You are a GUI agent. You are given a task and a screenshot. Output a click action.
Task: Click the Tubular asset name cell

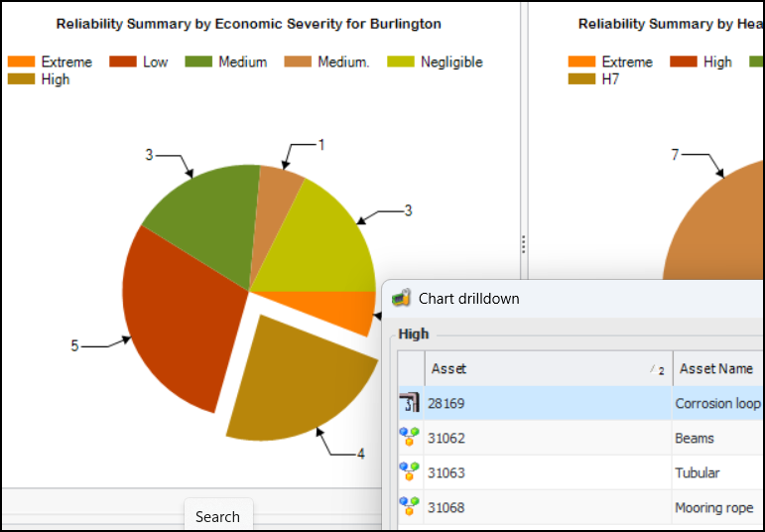[718, 472]
